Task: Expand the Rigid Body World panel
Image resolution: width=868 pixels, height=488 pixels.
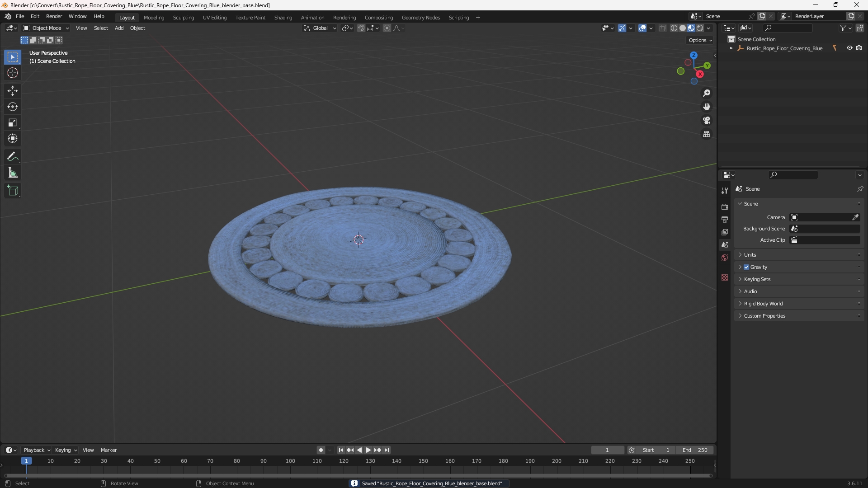Action: point(799,304)
